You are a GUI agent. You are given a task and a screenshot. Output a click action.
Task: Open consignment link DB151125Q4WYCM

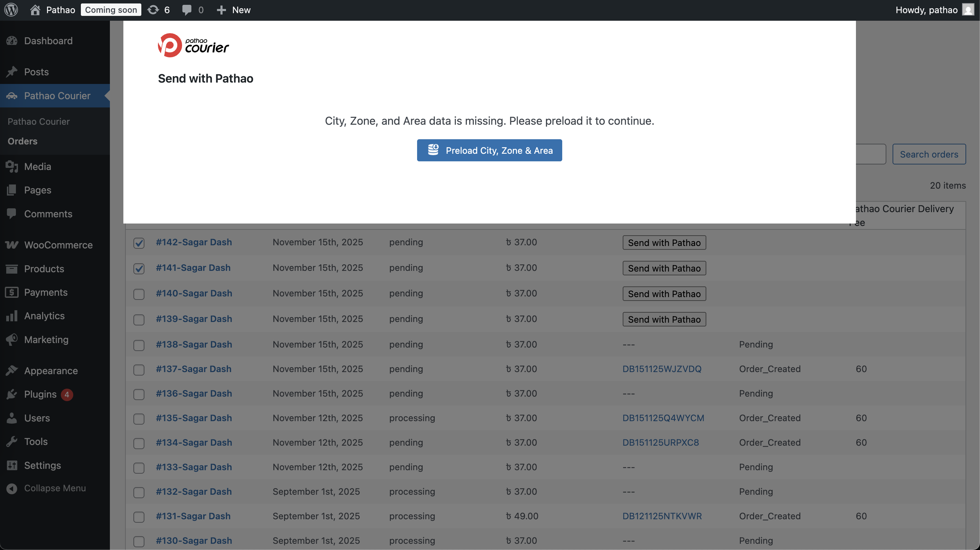663,418
